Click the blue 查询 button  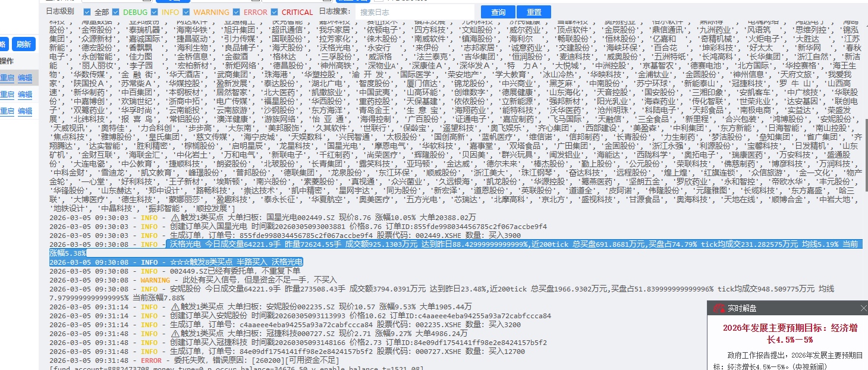(498, 12)
